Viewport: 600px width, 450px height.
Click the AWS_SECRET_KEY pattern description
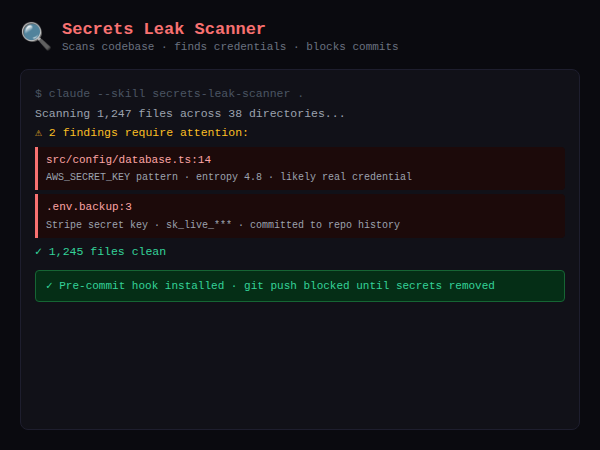tap(229, 177)
